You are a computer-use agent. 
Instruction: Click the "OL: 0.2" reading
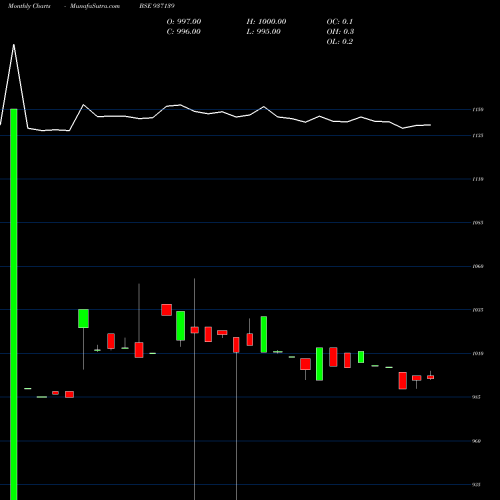[339, 42]
